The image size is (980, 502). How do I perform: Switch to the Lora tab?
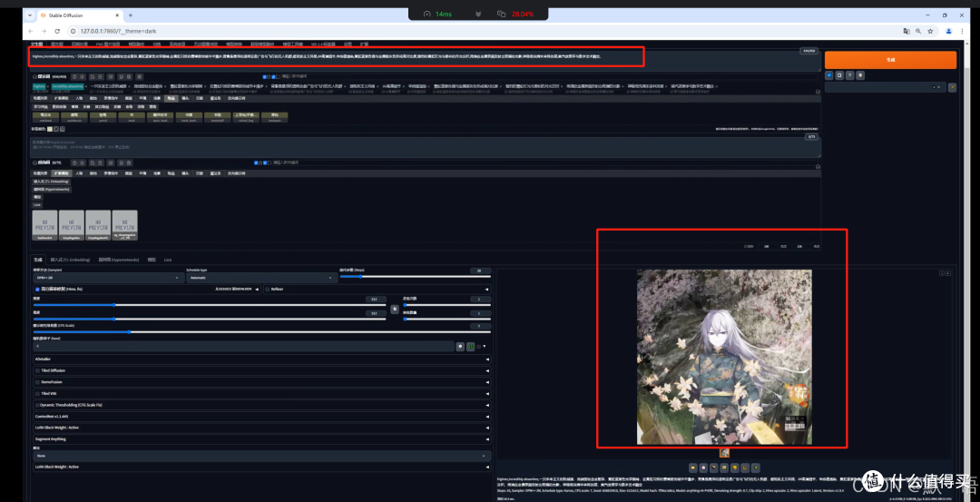point(168,259)
